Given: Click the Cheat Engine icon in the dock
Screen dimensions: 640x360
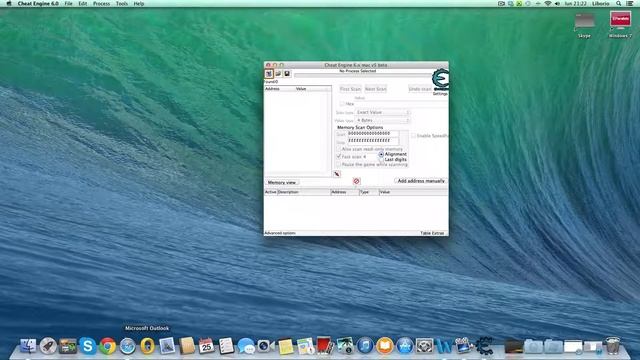Looking at the screenshot, I should point(484,346).
